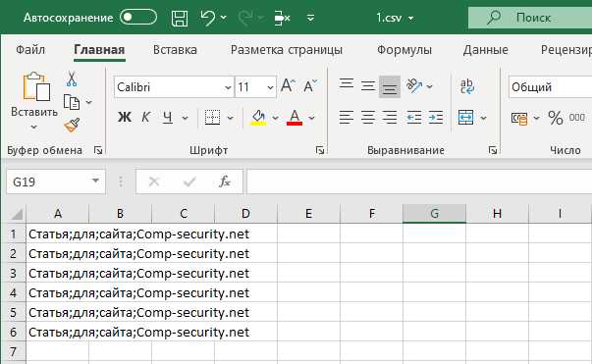592x364 pixels.
Task: Open Customize Quick Access Toolbar menu
Action: (x=310, y=18)
